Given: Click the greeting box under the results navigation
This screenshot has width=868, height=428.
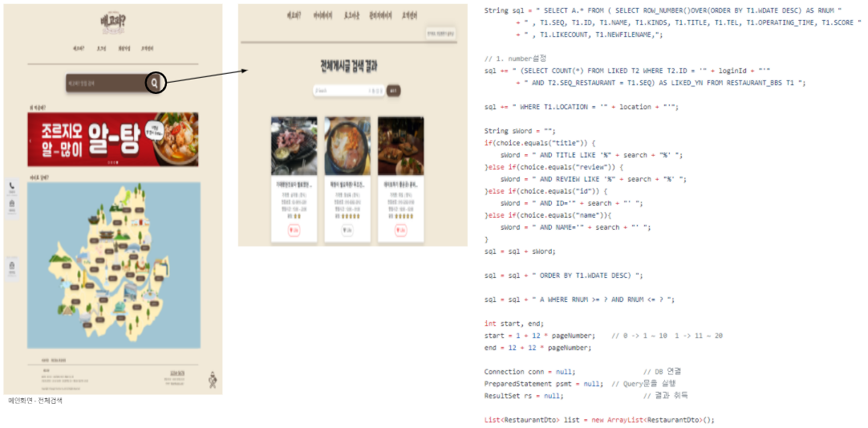Looking at the screenshot, I should pos(440,33).
